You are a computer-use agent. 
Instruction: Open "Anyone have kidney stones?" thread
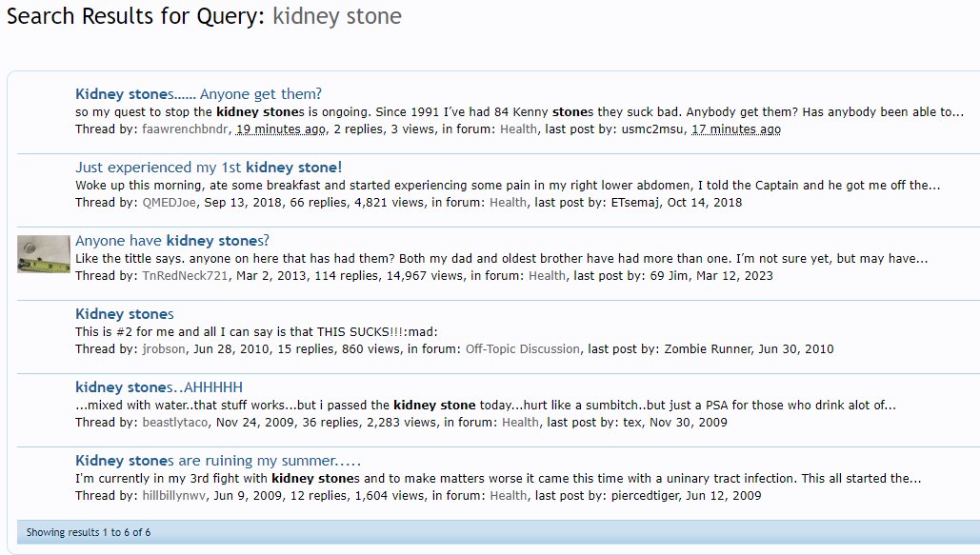(x=171, y=241)
